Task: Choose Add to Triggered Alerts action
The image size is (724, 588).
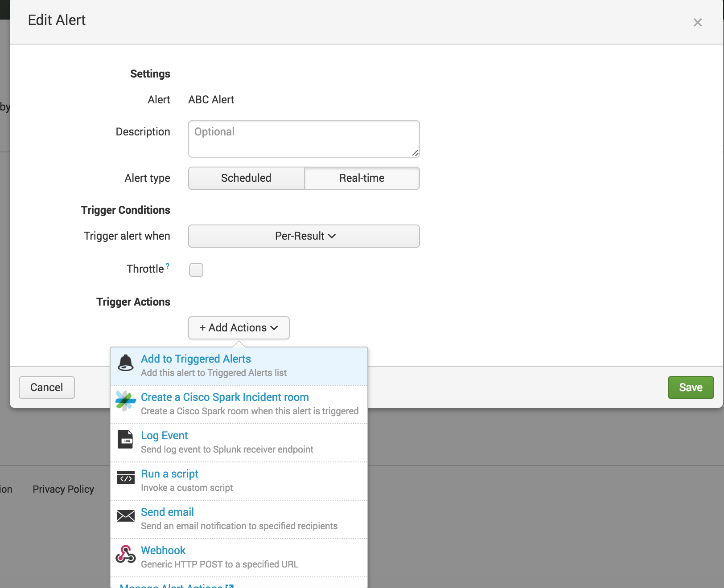Action: tap(196, 359)
